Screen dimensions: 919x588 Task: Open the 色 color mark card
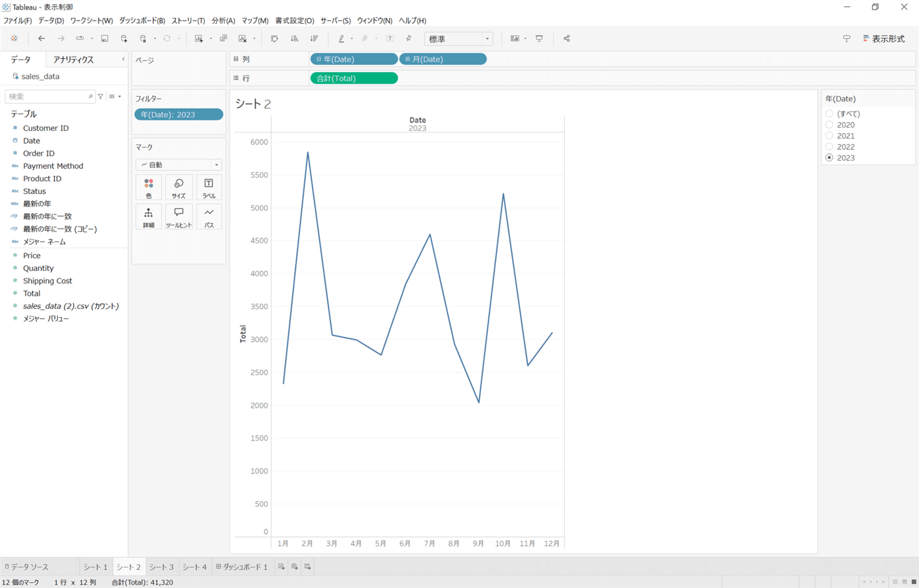[x=148, y=187]
